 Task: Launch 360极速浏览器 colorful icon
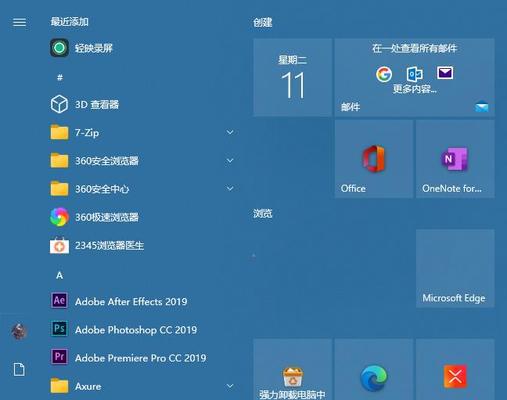[59, 217]
